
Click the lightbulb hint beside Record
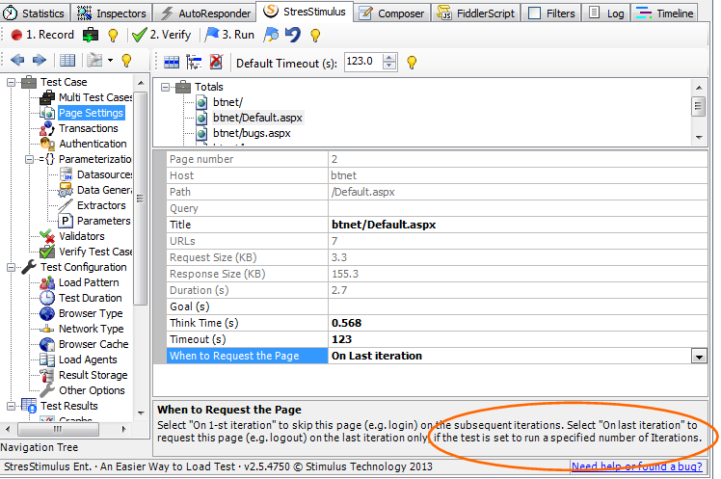click(x=113, y=35)
